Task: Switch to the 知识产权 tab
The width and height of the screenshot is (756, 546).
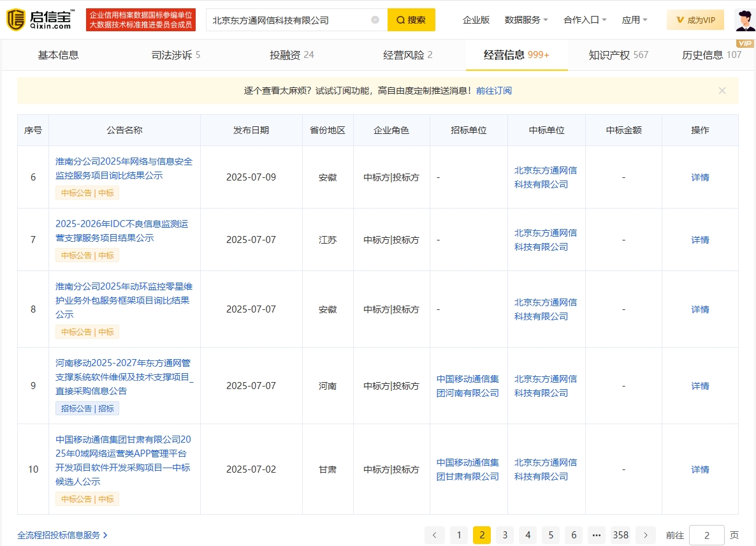Action: click(x=618, y=55)
